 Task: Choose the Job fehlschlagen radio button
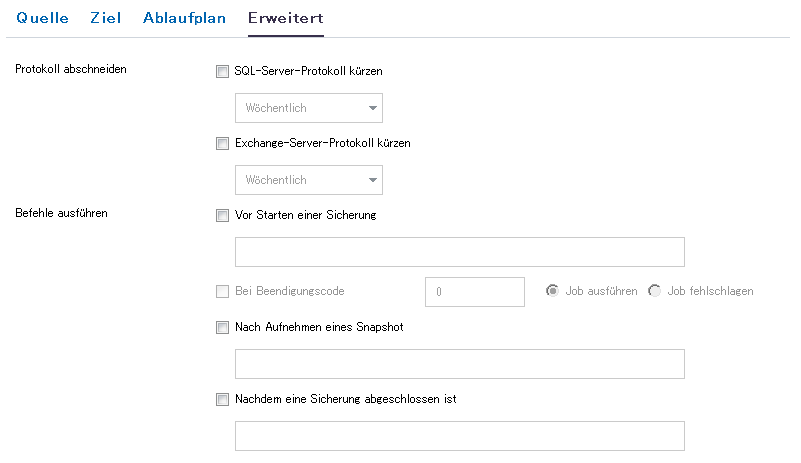click(x=655, y=291)
